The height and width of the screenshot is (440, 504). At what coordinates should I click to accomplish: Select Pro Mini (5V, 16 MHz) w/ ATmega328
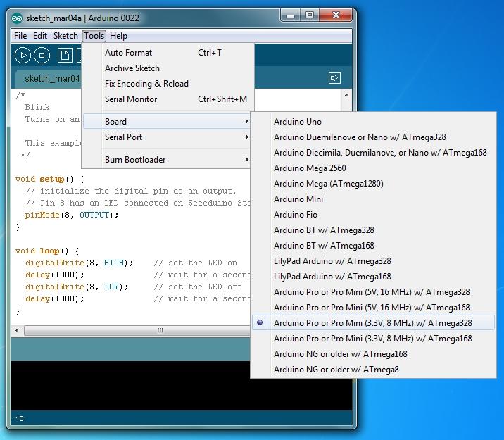tap(373, 292)
